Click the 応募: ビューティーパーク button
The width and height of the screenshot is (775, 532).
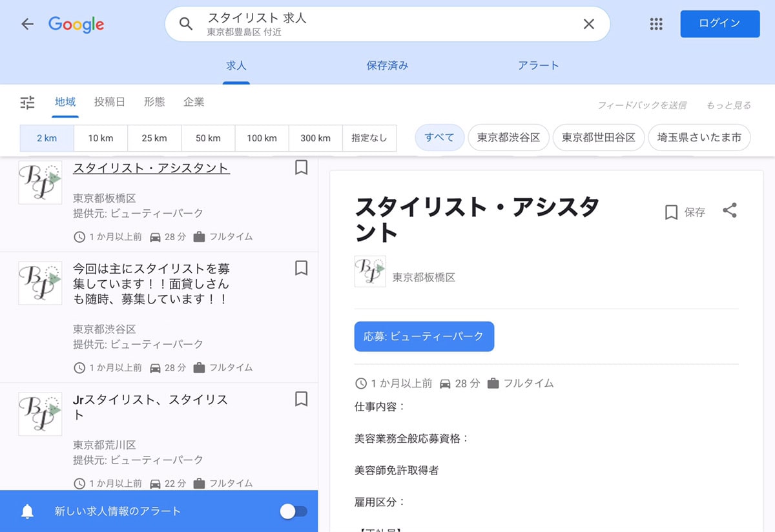(x=424, y=336)
